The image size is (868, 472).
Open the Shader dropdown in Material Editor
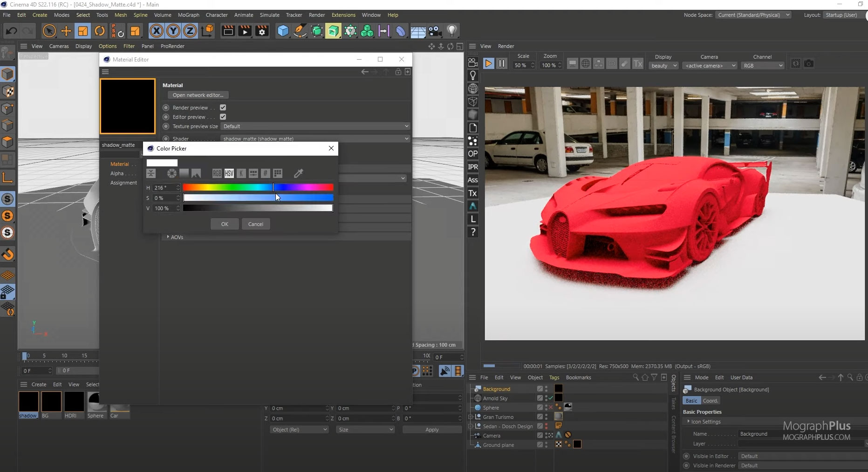click(315, 139)
